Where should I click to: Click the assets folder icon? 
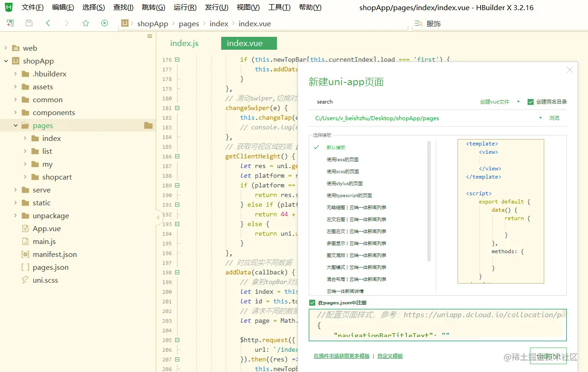pos(25,87)
